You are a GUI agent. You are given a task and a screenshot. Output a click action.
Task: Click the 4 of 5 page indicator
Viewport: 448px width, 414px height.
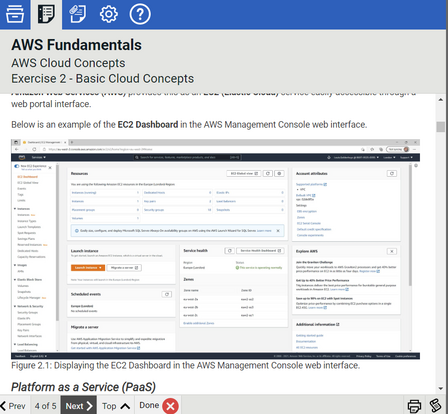46,406
